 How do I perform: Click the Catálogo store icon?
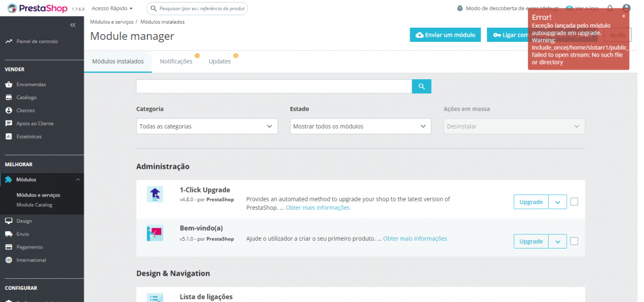click(8, 97)
